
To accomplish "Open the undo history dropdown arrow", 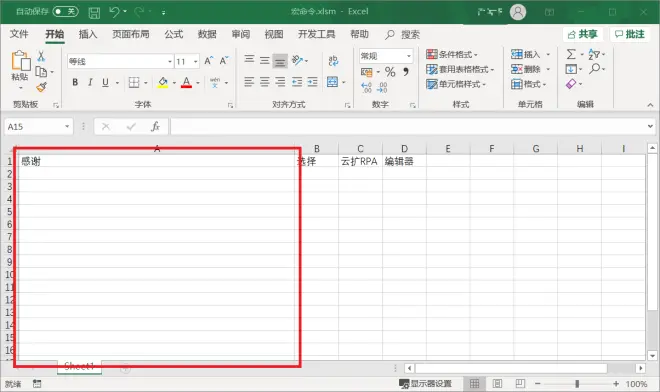I will (125, 12).
